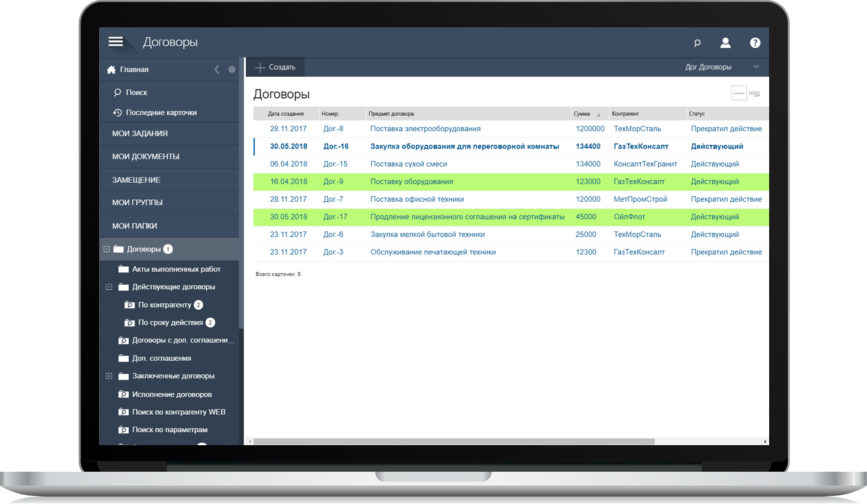
Task: Select Поиск по контрагенту WEB
Action: click(179, 412)
